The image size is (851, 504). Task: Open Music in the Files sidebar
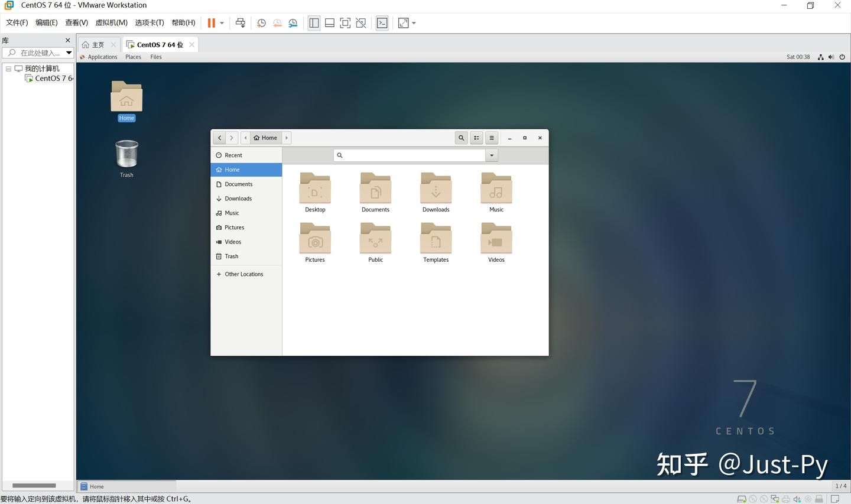(x=246, y=213)
